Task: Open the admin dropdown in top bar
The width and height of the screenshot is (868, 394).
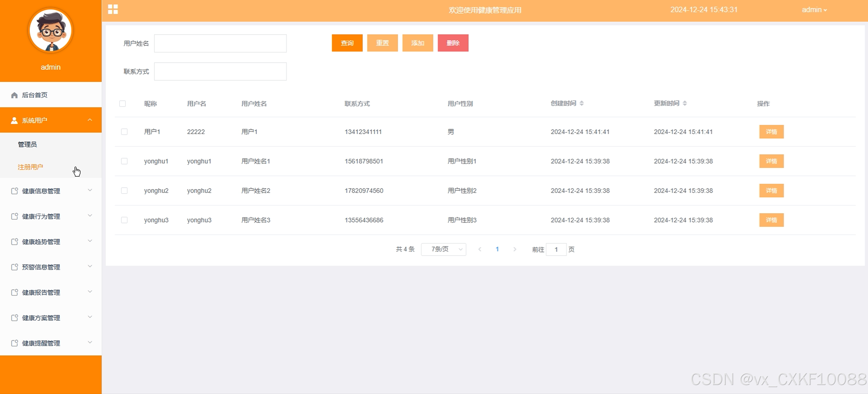Action: (814, 10)
